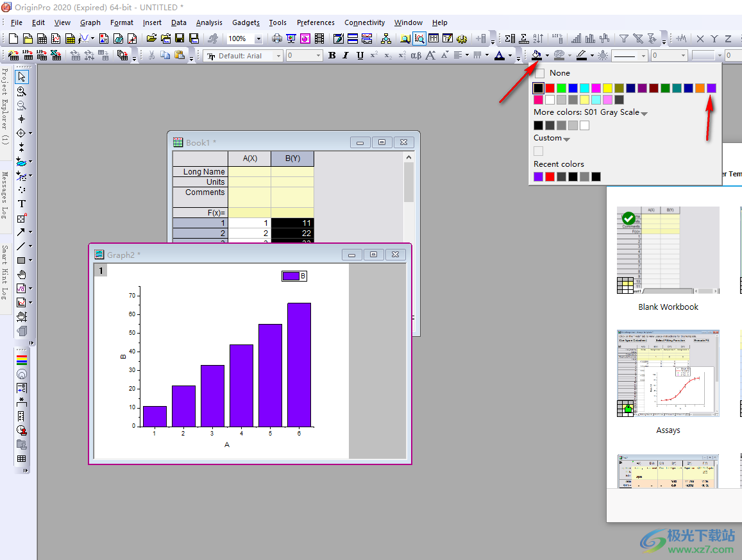Open the Analysis menu
The height and width of the screenshot is (560, 742).
pos(209,22)
